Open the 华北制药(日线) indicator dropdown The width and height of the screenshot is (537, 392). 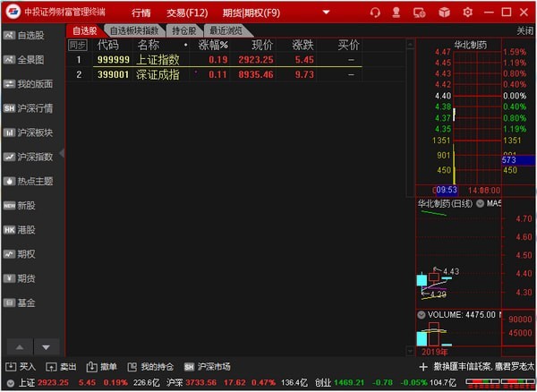click(480, 203)
